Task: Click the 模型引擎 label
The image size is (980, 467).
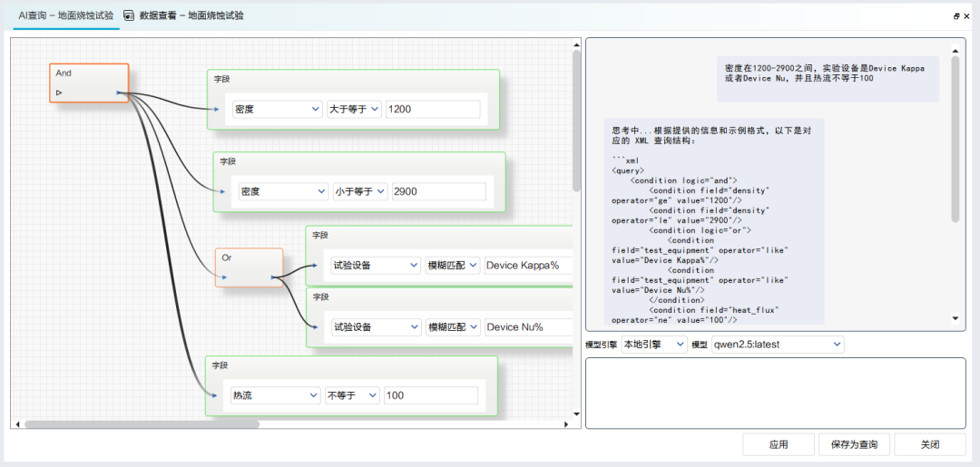Action: coord(602,345)
